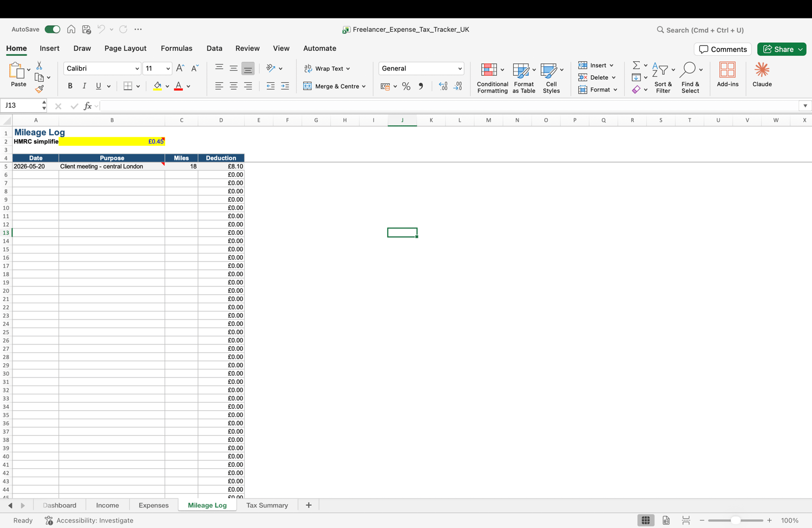Click the Home icon in title bar
The width and height of the screenshot is (812, 528).
(x=71, y=29)
